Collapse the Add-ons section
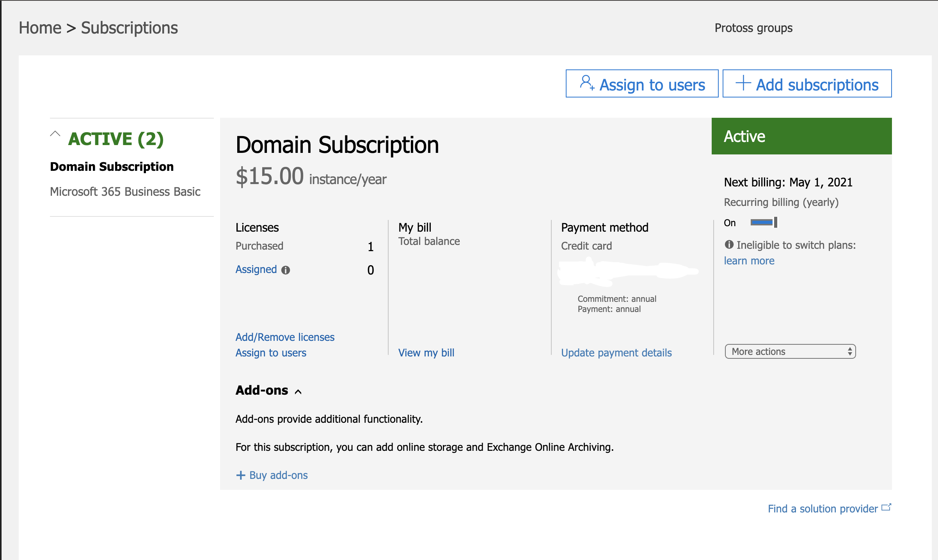The width and height of the screenshot is (938, 560). pyautogui.click(x=298, y=392)
